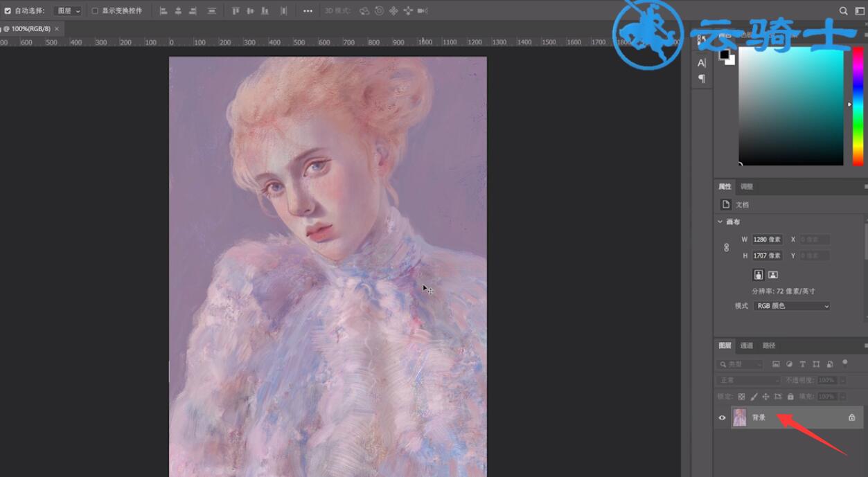Tick the 显示变换控件 checkbox
This screenshot has height=477, width=868.
point(95,11)
